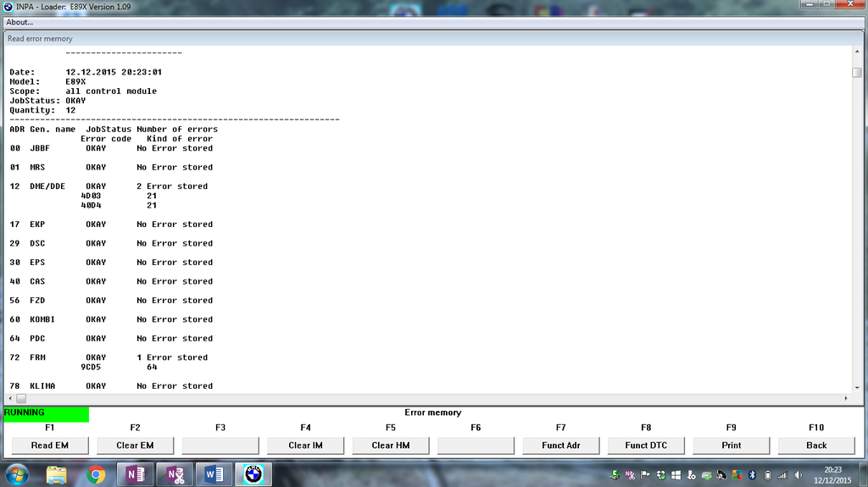Click the PDC module name
The image size is (868, 487).
click(37, 339)
